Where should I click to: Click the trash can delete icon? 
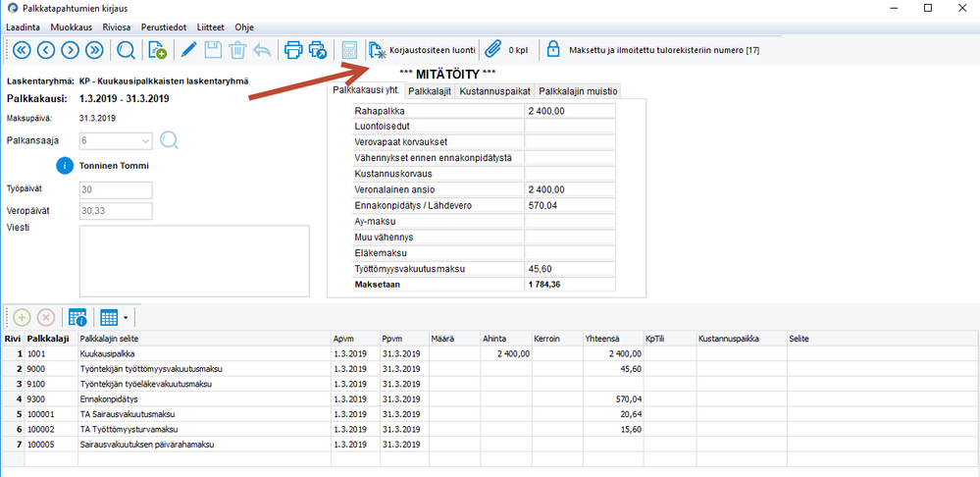pos(238,50)
